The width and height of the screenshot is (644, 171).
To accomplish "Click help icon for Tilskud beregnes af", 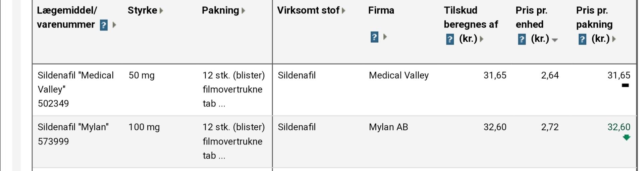I will (450, 39).
